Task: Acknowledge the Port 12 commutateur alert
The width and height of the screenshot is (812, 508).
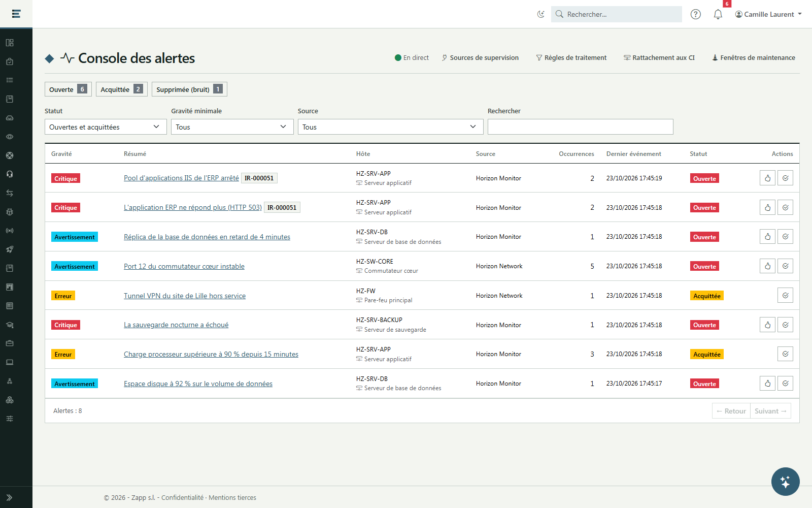Action: click(x=767, y=266)
